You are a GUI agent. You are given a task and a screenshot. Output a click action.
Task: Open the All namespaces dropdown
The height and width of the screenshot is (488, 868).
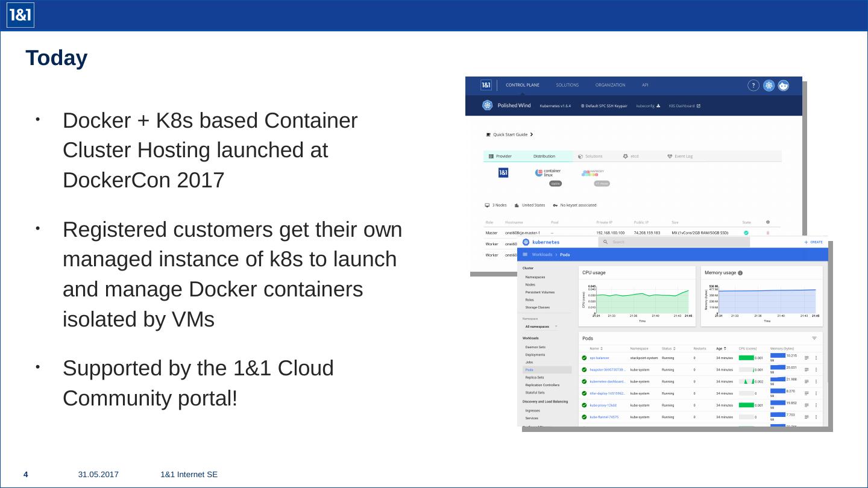pyautogui.click(x=541, y=327)
